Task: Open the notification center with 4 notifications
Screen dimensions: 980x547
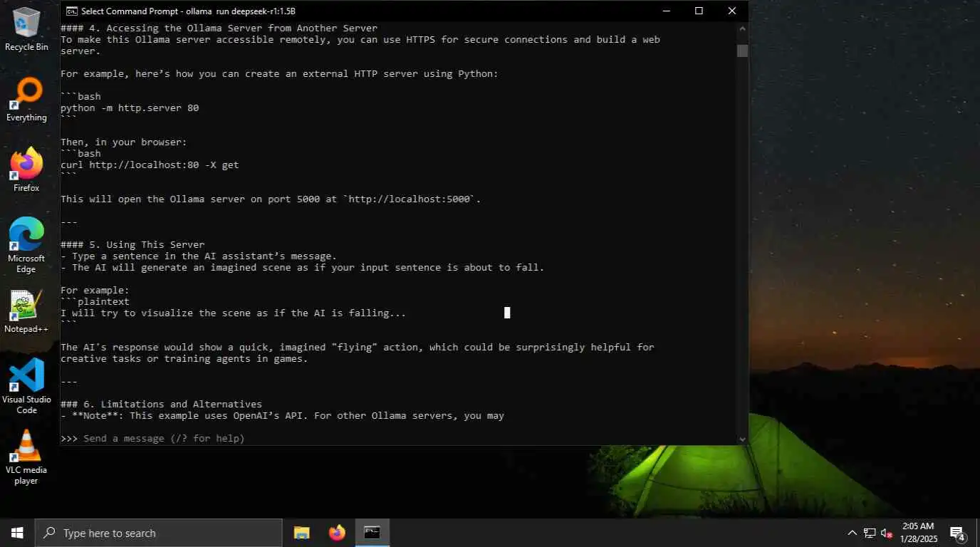Action: (x=956, y=533)
